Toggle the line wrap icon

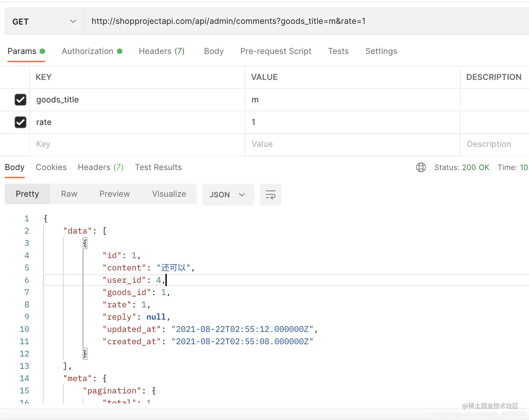click(x=270, y=195)
